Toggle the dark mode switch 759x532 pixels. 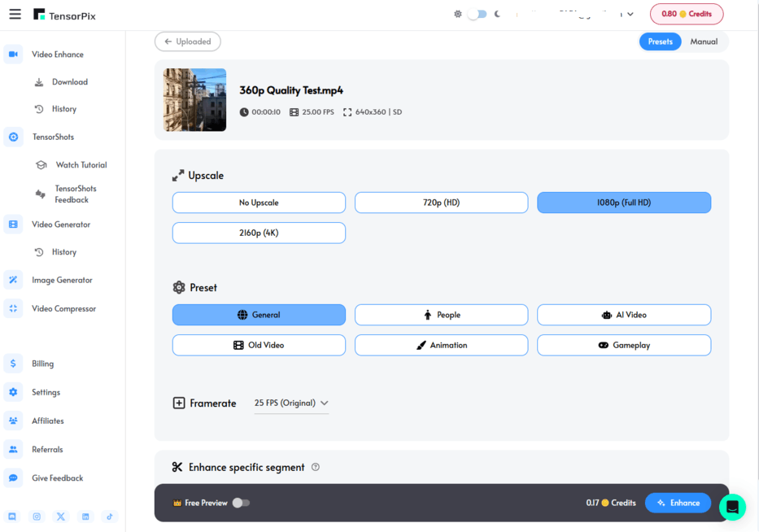(478, 14)
